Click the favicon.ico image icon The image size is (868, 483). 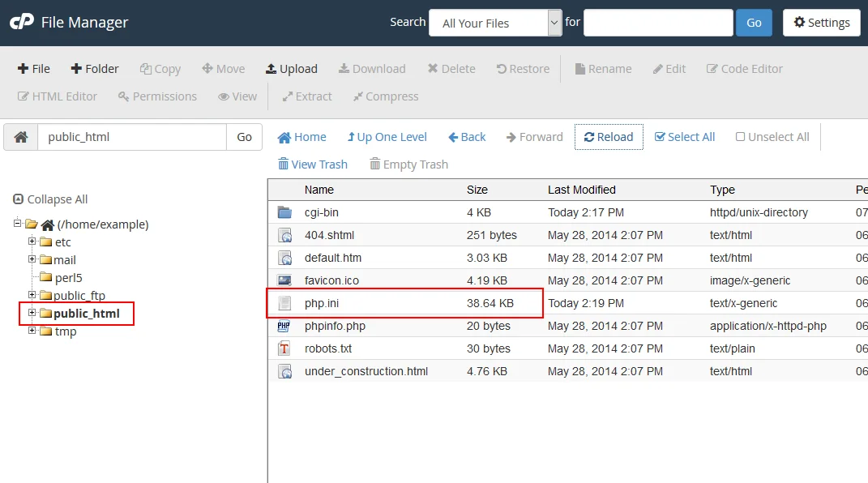pyautogui.click(x=284, y=280)
